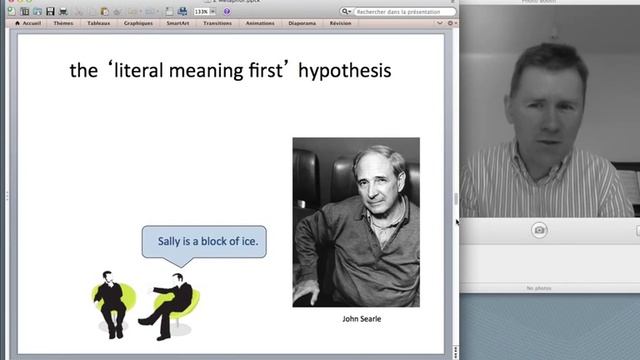This screenshot has width=640, height=360.
Task: Click the purple Help question mark icon
Action: (227, 11)
